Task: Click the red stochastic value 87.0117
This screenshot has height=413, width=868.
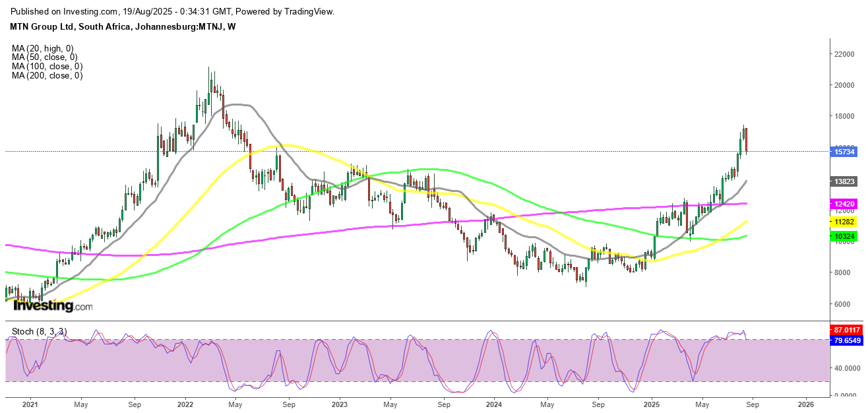Action: pos(845,329)
